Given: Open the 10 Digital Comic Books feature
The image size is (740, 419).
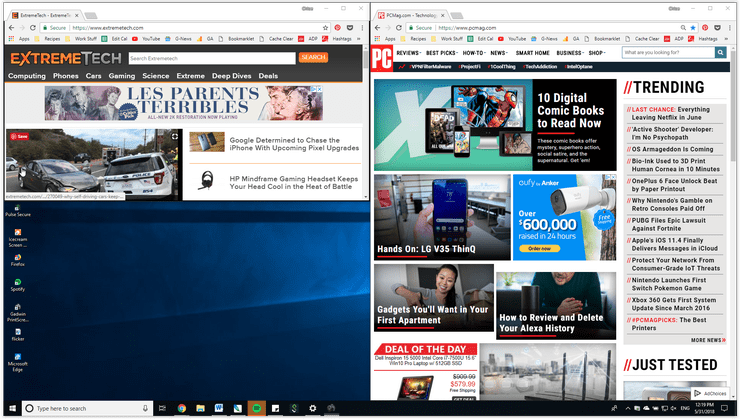Looking at the screenshot, I should (x=495, y=125).
